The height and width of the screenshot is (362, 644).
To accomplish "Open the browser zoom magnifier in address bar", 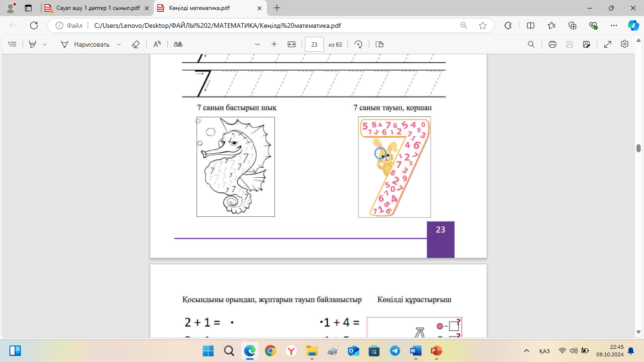I will (464, 25).
